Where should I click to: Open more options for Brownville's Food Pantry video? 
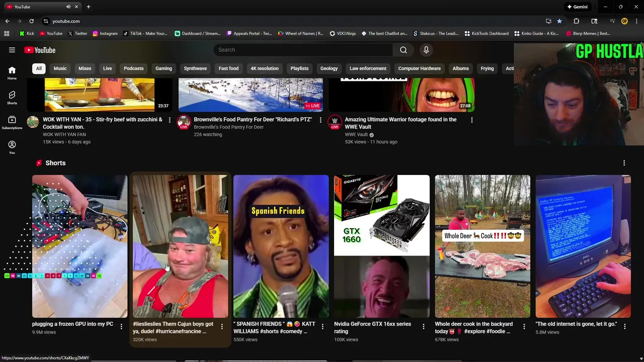coord(320,120)
